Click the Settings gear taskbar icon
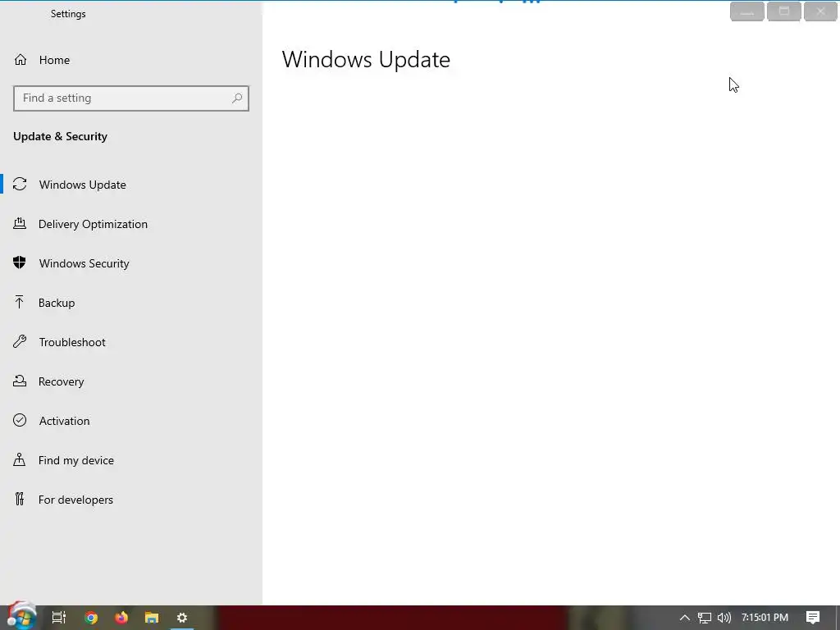Screen dimensions: 840x630 pos(182,618)
